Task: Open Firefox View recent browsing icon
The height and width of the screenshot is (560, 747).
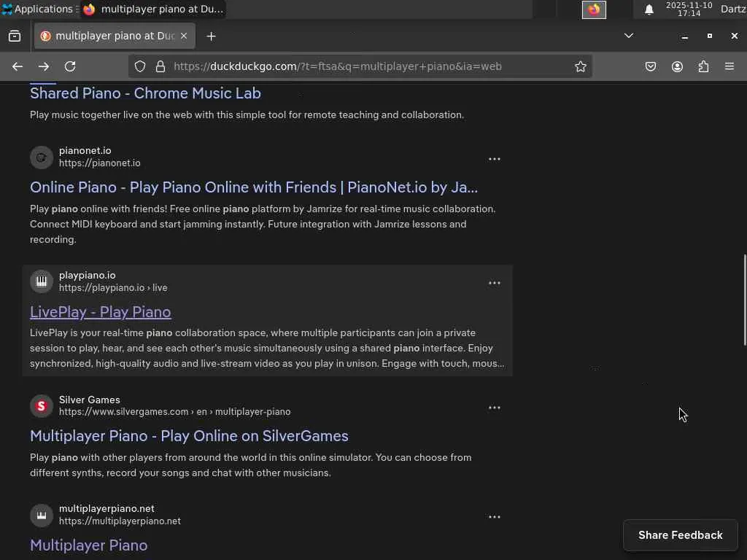Action: click(x=15, y=36)
